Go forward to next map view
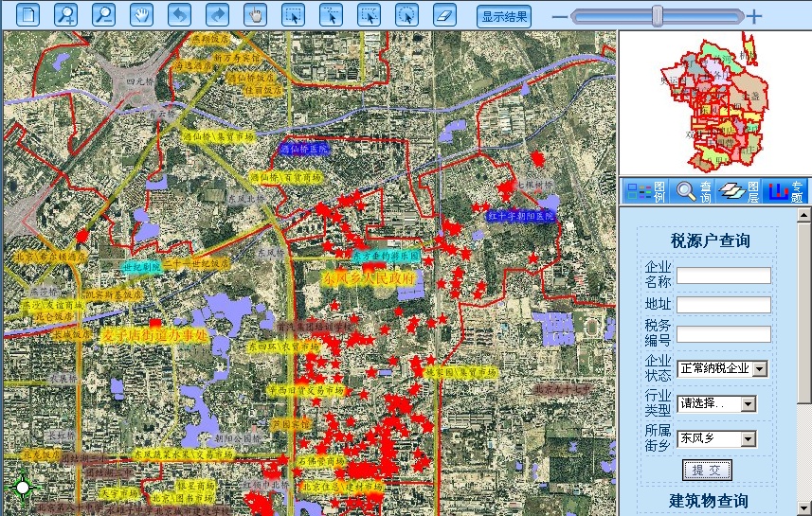812x516 pixels. tap(217, 15)
